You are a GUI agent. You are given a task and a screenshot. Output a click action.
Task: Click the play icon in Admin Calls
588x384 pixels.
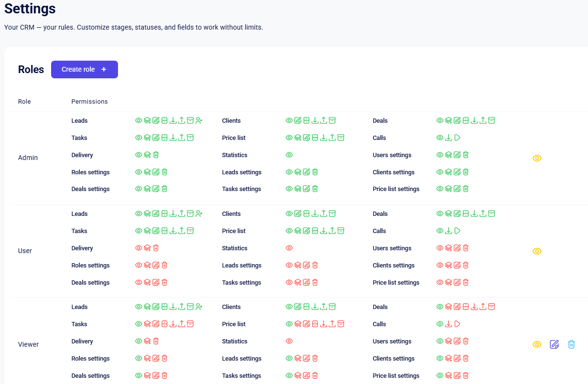(x=457, y=138)
